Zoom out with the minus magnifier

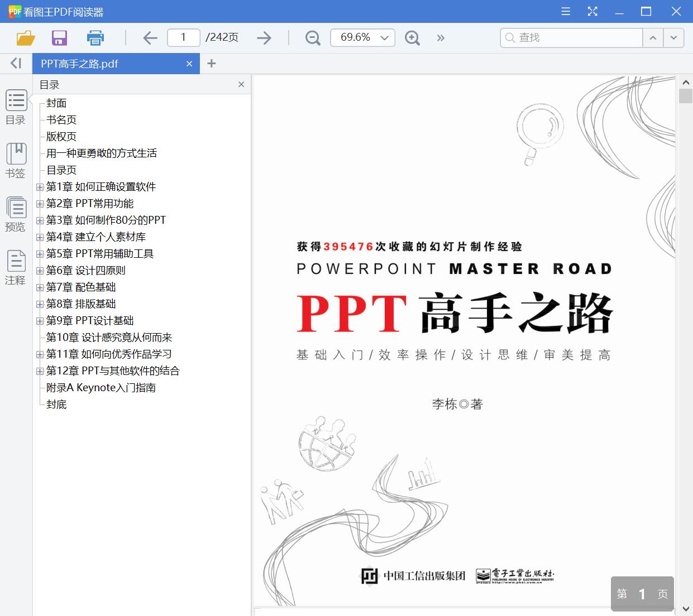pyautogui.click(x=313, y=38)
